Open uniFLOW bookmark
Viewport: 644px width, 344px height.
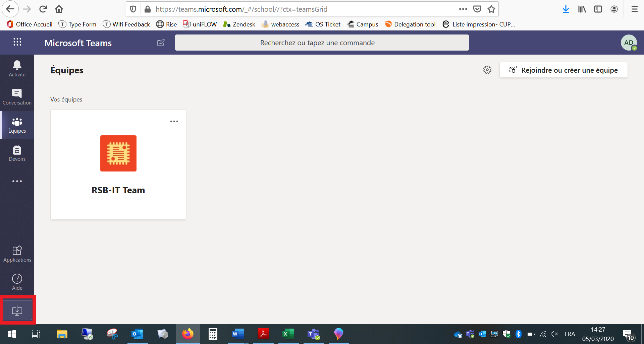tap(200, 24)
